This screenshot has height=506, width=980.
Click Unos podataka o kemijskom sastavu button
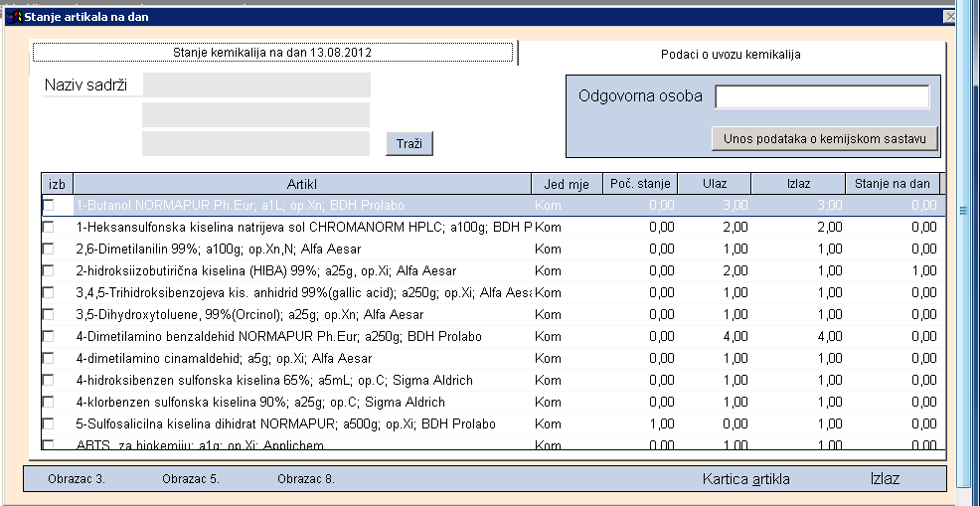(824, 139)
